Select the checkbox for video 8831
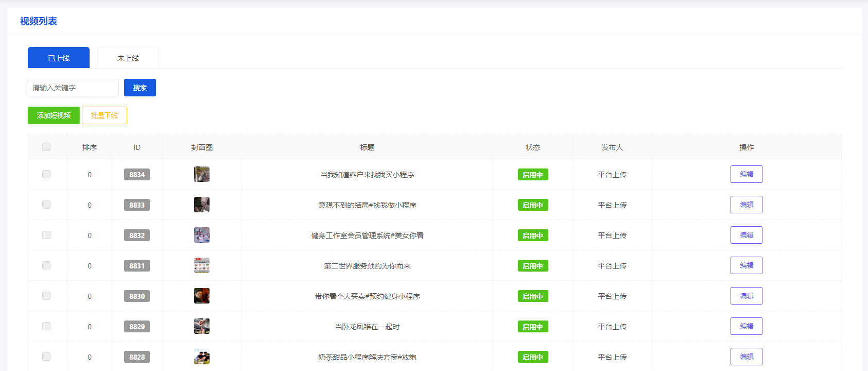 [46, 265]
